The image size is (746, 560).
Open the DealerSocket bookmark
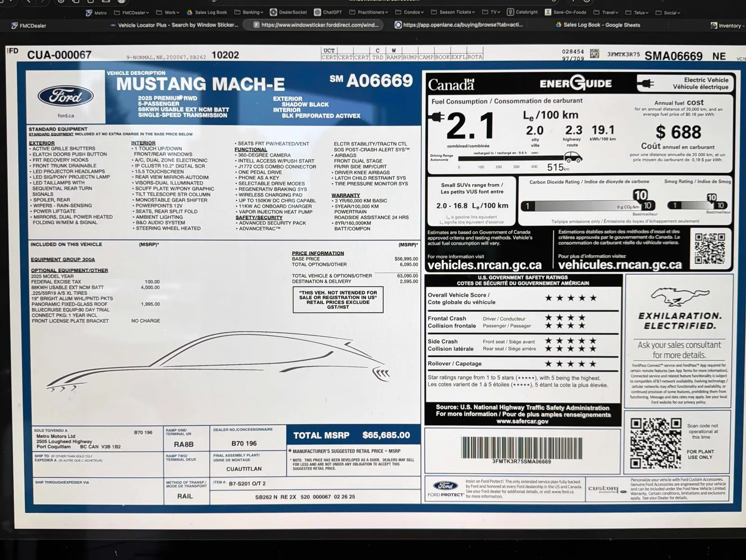click(x=288, y=13)
